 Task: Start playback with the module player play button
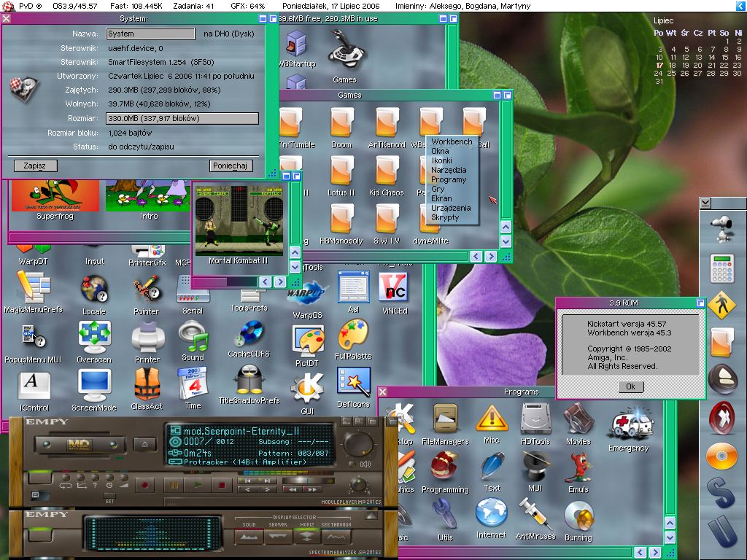[198, 485]
